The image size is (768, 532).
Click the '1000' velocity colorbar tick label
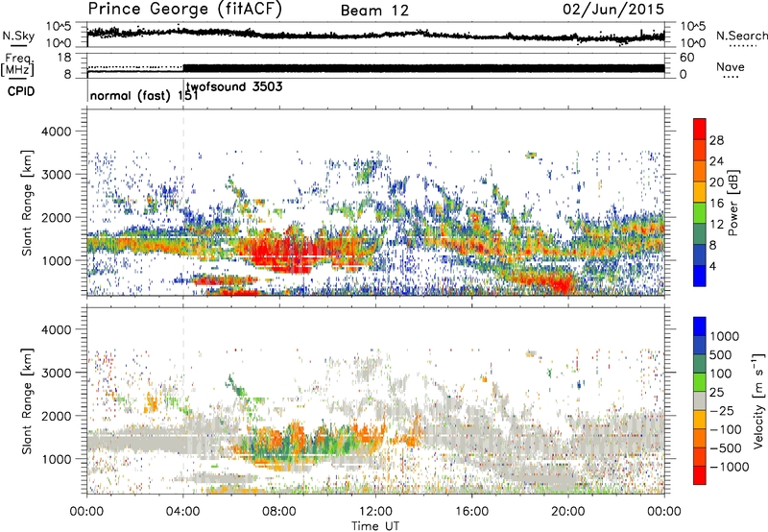[x=724, y=336]
